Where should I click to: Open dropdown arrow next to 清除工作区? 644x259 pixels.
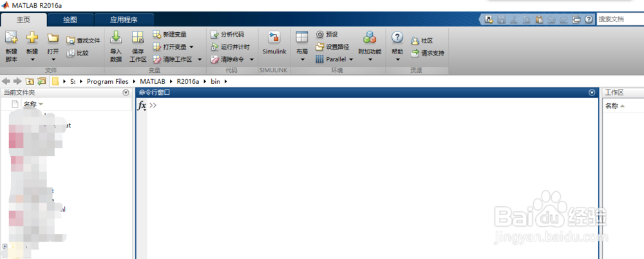tap(200, 59)
